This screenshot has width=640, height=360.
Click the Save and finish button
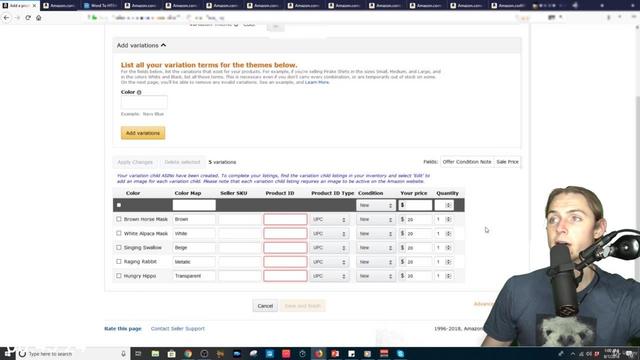tap(302, 306)
